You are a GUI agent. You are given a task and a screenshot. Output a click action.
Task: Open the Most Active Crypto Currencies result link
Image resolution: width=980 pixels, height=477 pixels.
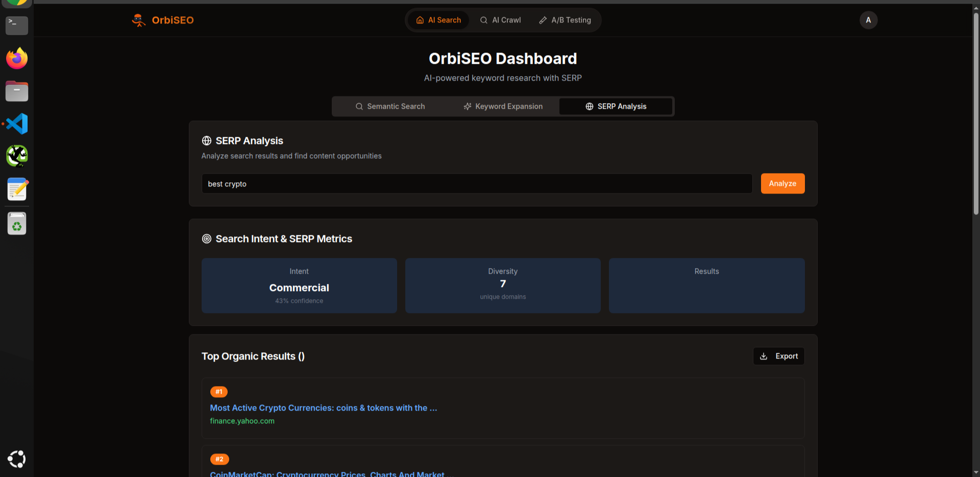click(x=323, y=408)
